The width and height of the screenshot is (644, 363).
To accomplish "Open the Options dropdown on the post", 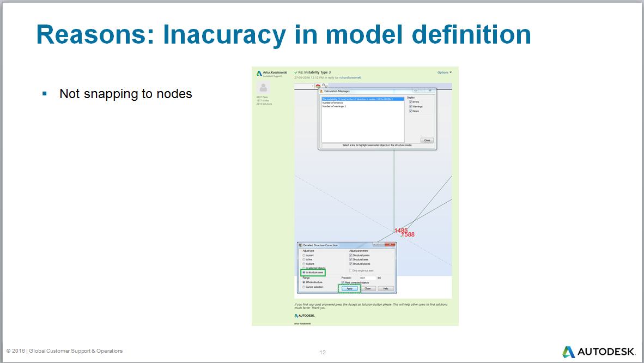I will tap(445, 72).
